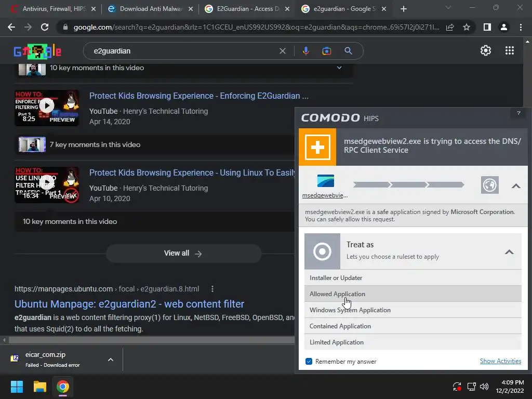Click the Chrome taskbar icon
Viewport: 532px width, 399px height.
click(63, 387)
